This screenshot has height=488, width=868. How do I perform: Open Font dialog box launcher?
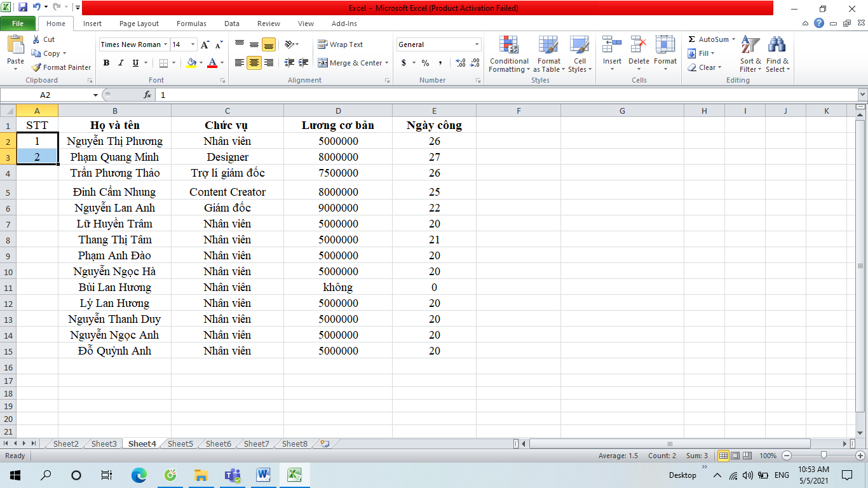(222, 81)
